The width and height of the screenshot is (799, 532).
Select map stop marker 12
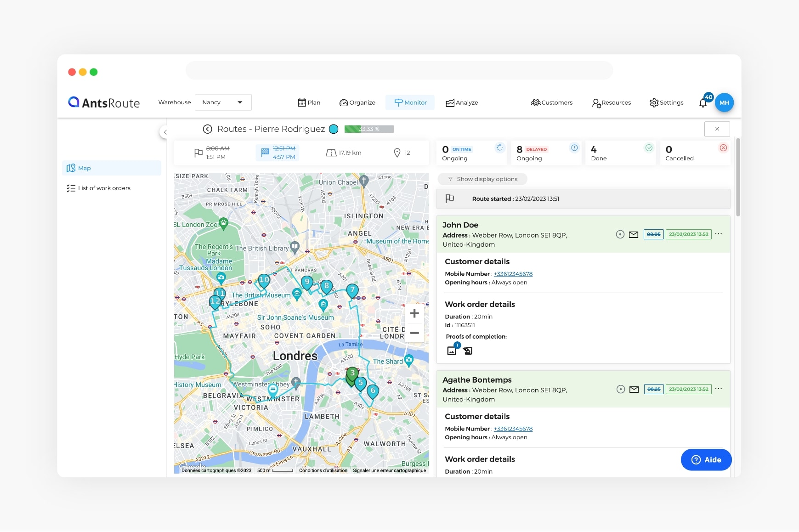[x=215, y=302]
